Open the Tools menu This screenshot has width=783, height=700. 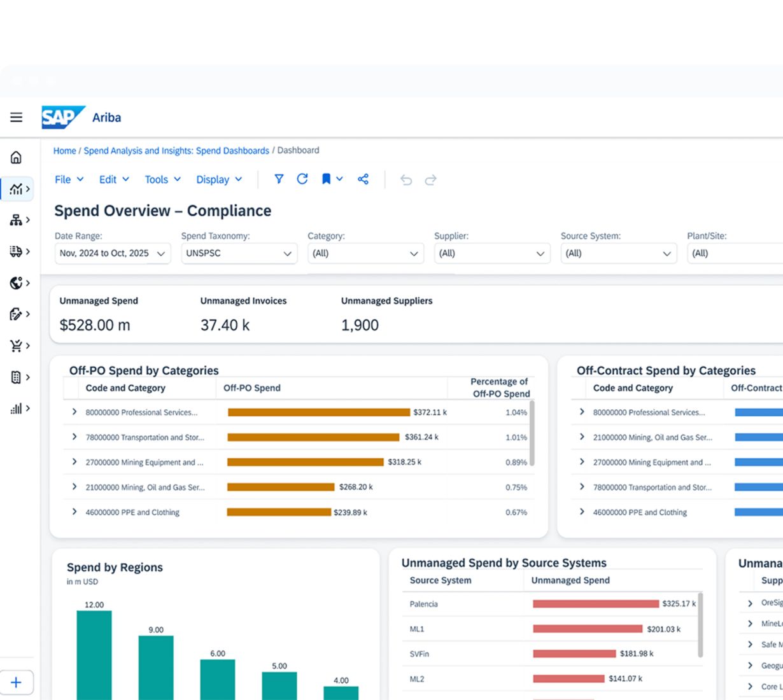pos(163,179)
